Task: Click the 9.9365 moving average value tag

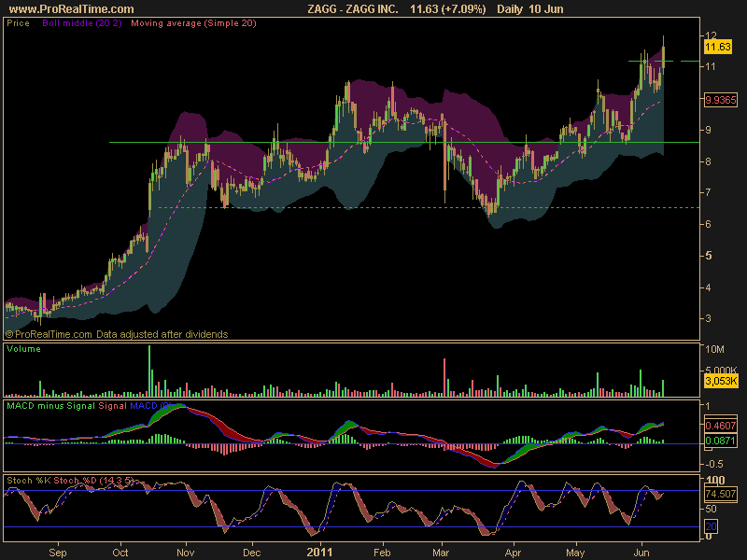Action: [720, 100]
